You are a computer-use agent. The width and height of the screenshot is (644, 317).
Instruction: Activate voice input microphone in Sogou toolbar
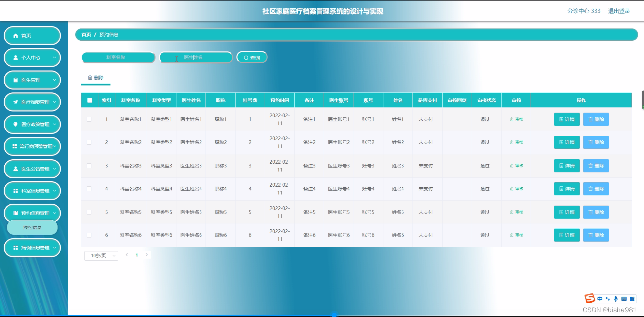(x=615, y=299)
